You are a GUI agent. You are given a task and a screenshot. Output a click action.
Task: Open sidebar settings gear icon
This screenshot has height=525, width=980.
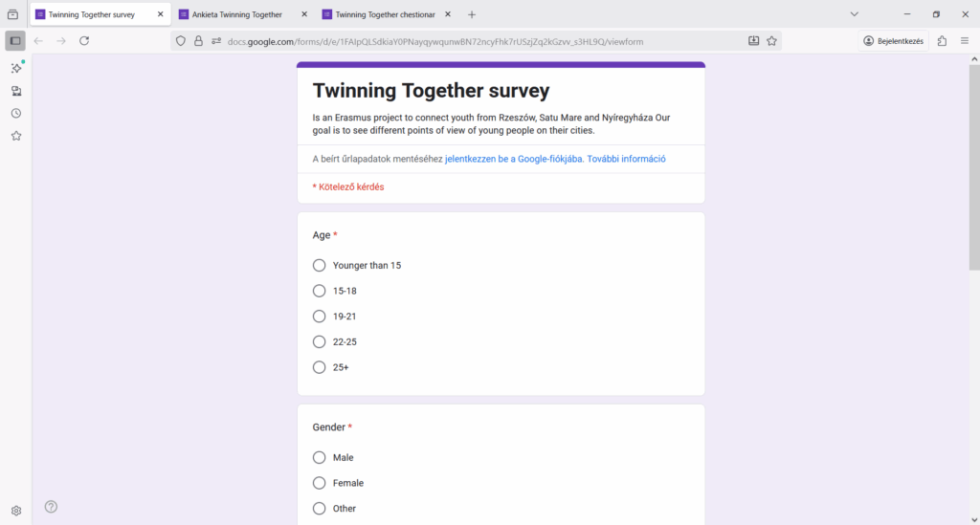click(16, 511)
